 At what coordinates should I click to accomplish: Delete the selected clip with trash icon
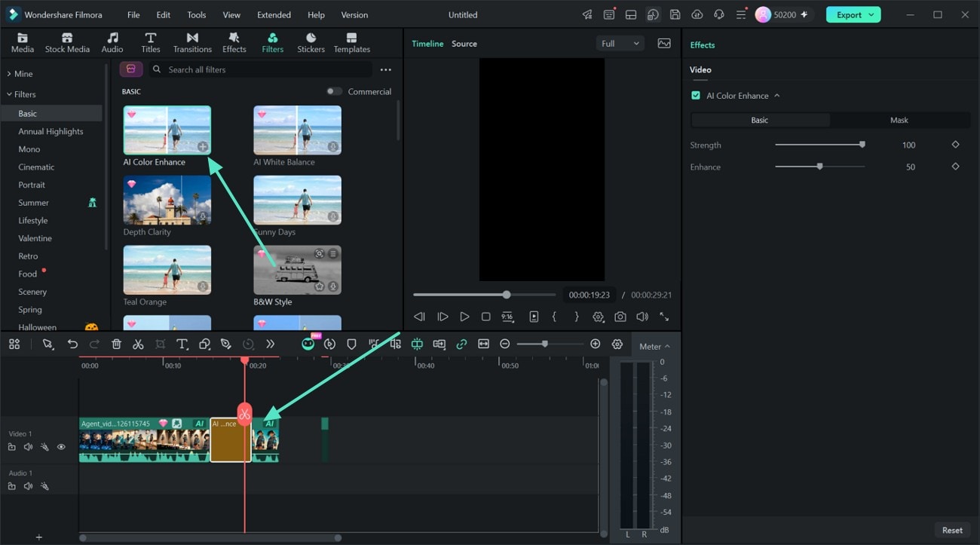(116, 344)
